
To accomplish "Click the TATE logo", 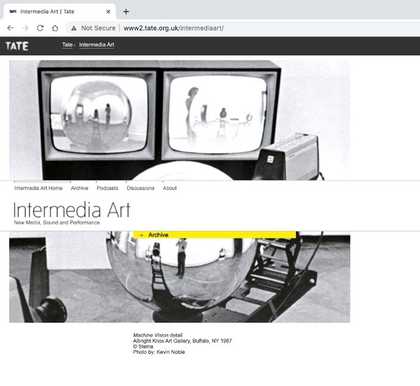I will click(x=17, y=46).
